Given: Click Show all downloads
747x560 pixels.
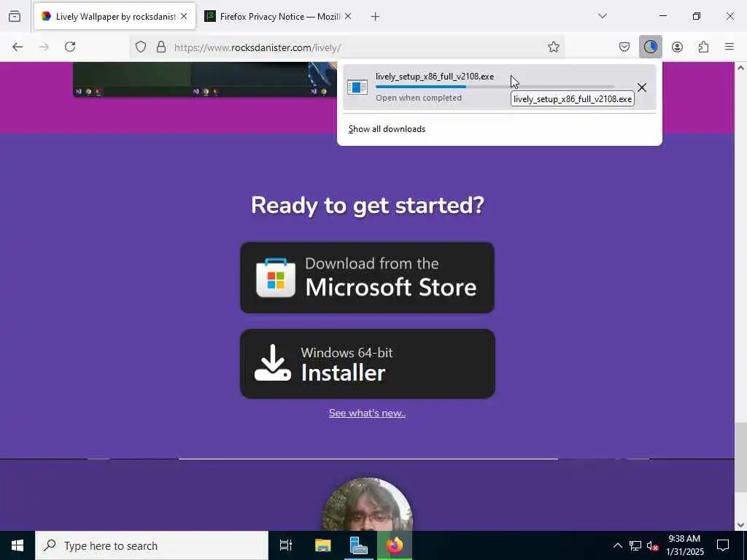Looking at the screenshot, I should click(387, 129).
